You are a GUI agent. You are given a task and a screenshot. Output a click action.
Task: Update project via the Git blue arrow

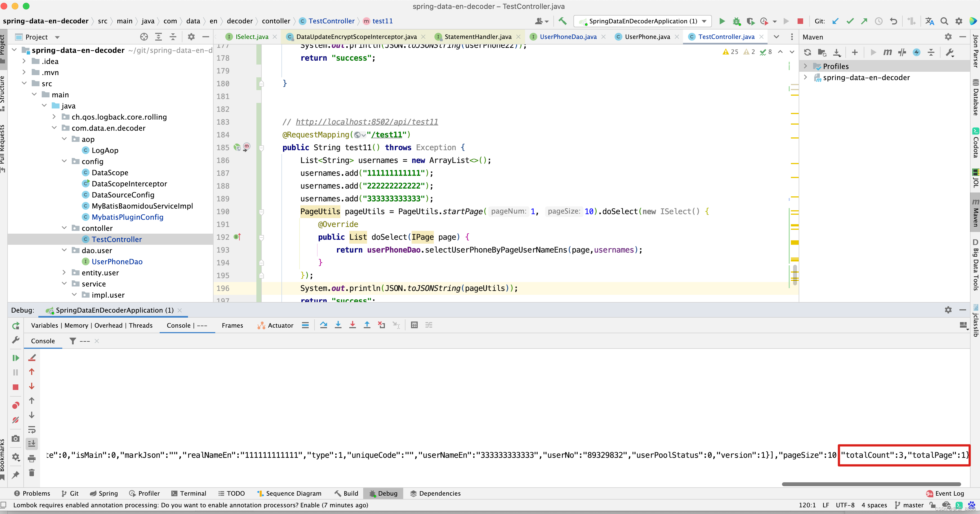coord(835,21)
